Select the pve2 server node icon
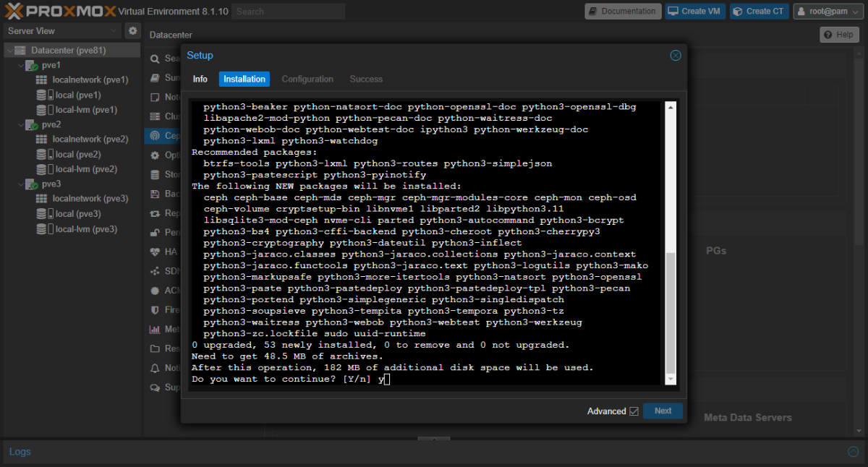Viewport: 868px width, 467px height. click(x=32, y=124)
